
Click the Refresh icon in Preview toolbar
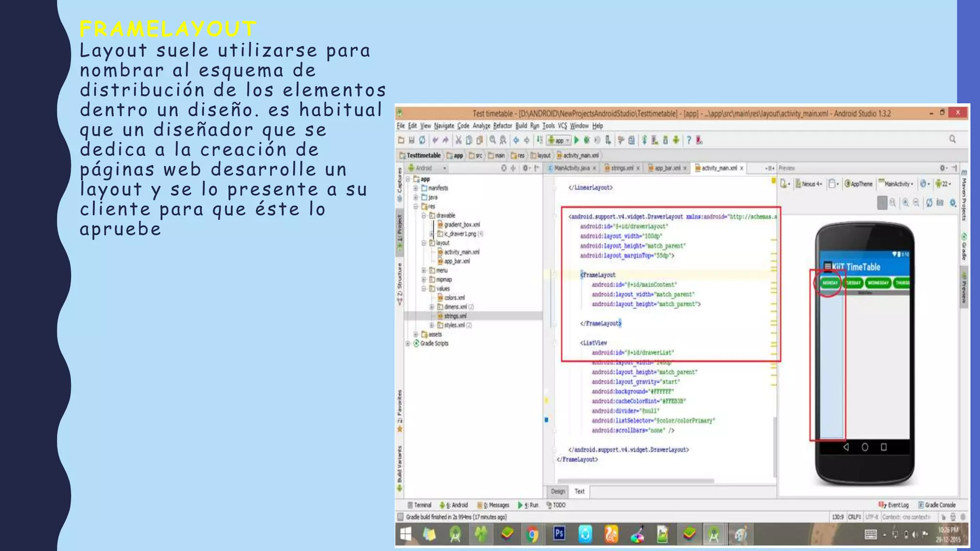click(x=929, y=203)
